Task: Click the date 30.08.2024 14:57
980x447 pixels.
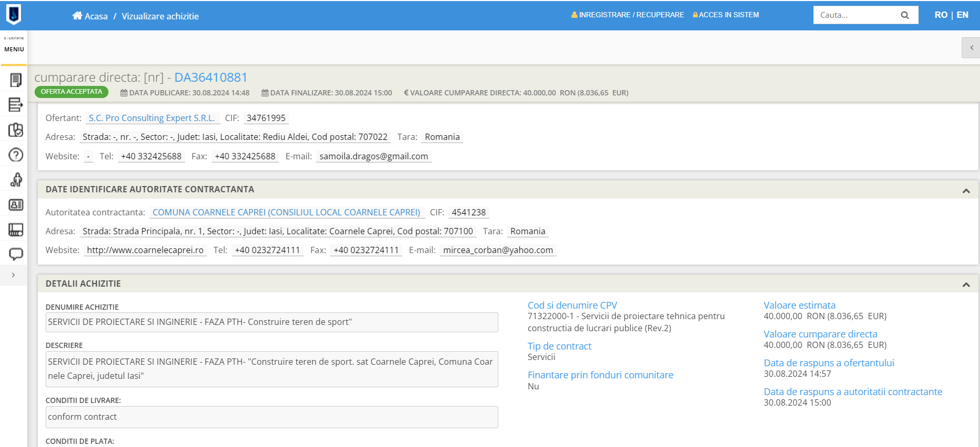Action: coord(797,374)
